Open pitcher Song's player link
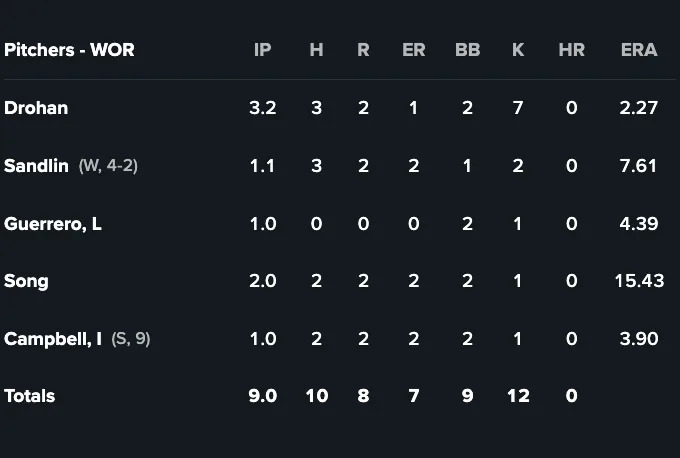The image size is (680, 458). pyautogui.click(x=26, y=281)
